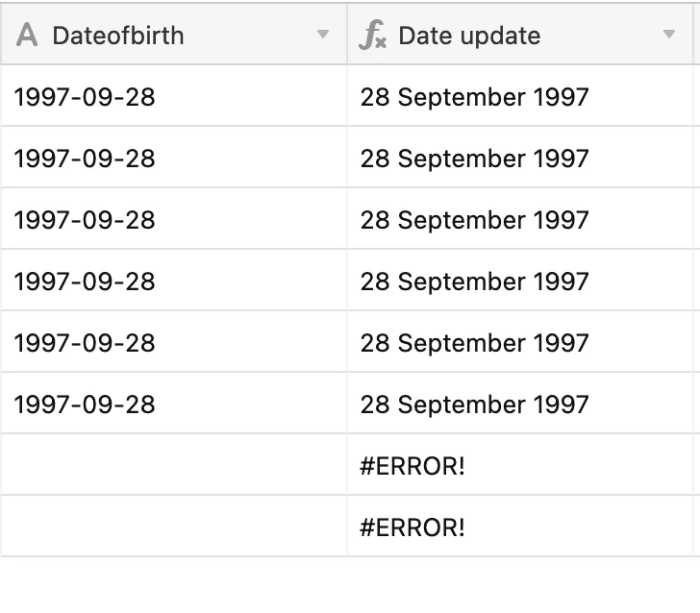Click the formula fx icon beside Date update

tap(372, 36)
